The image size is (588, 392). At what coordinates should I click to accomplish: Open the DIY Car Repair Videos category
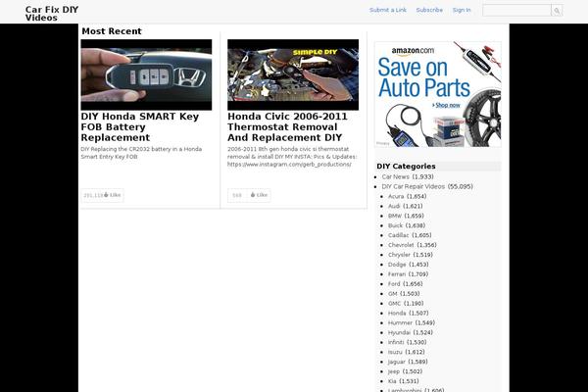pos(413,186)
